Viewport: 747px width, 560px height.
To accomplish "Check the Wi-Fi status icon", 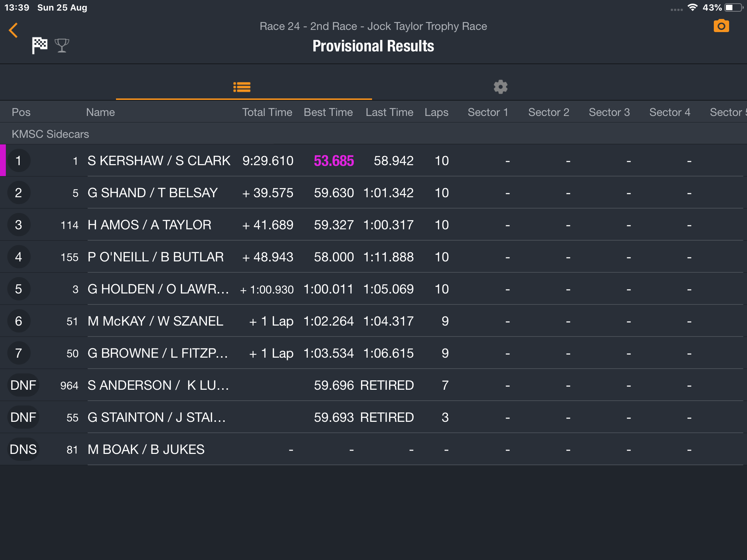I will tap(692, 7).
